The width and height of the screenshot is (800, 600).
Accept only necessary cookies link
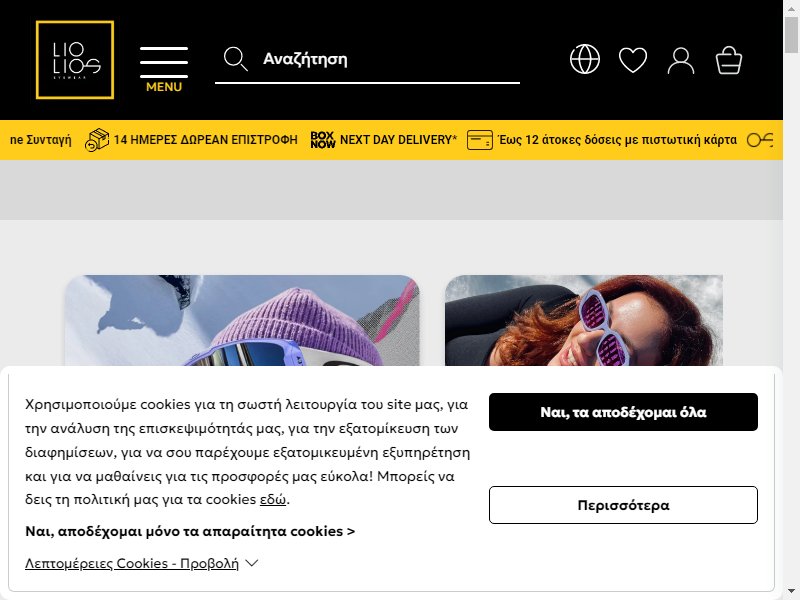[190, 531]
